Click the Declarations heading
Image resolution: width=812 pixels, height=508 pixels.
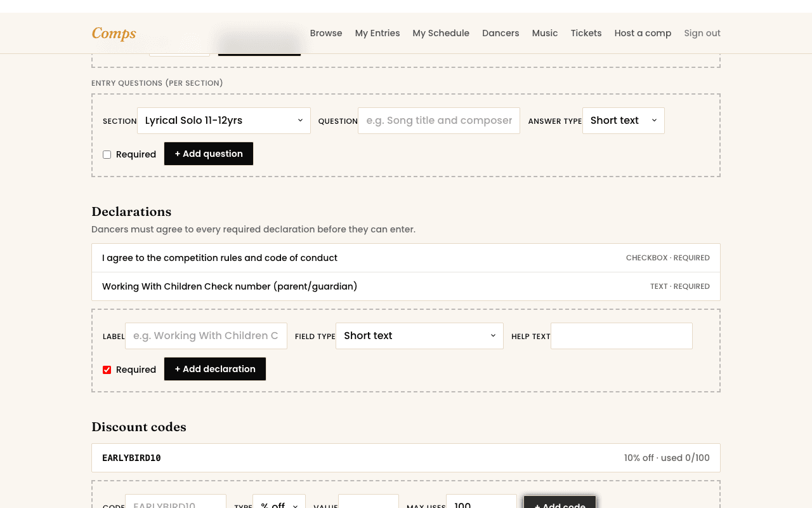(131, 211)
